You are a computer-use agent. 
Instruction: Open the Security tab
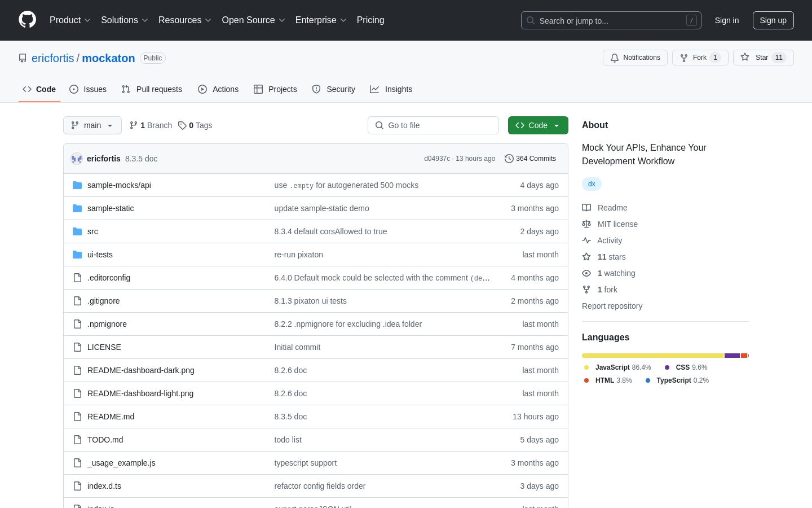[x=334, y=89]
